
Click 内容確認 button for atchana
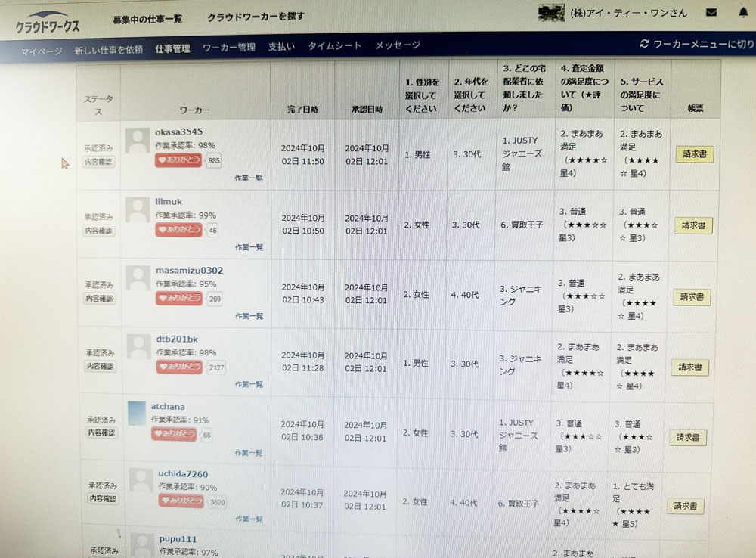pos(102,432)
